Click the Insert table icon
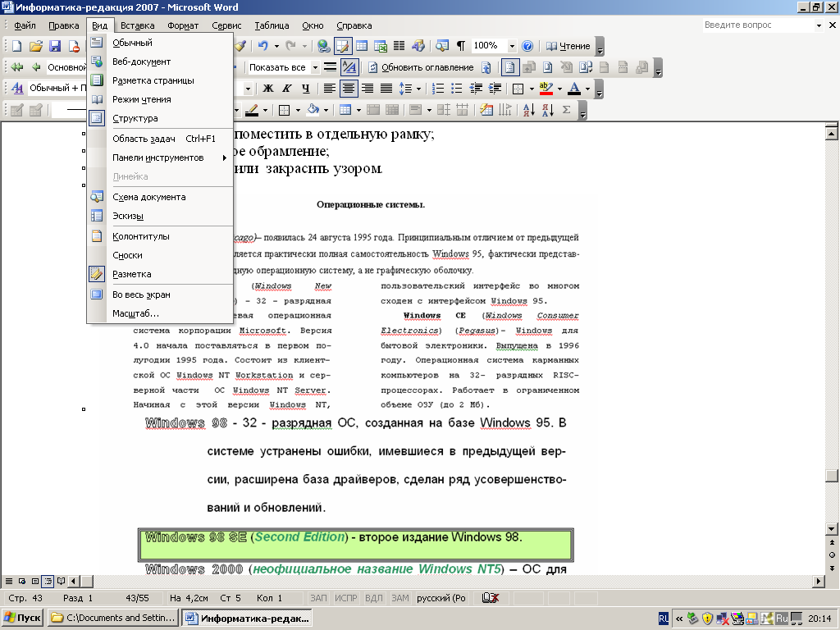The height and width of the screenshot is (630, 840). tap(362, 46)
